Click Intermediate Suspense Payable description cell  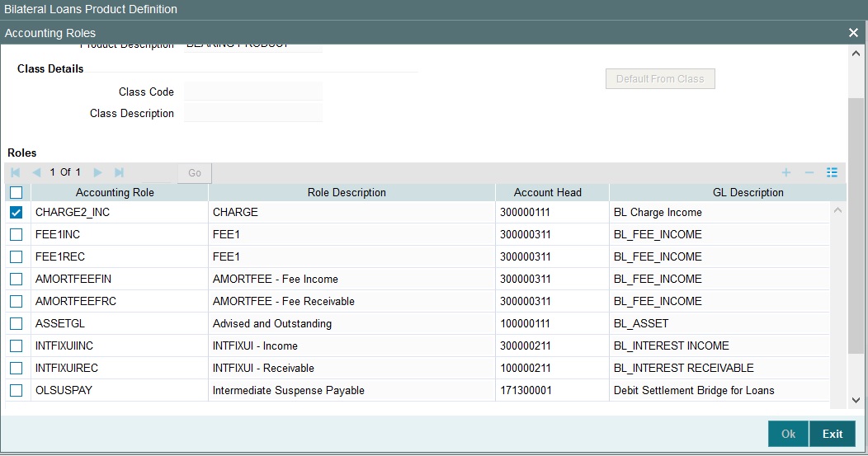tap(351, 390)
